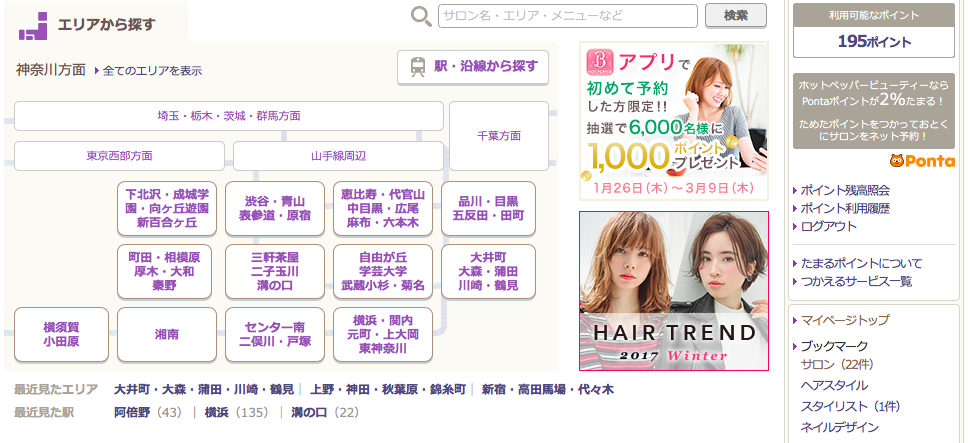The width and height of the screenshot is (971, 443).
Task: Select the 埼玉・栃木・茨城・群馬方面 area
Action: 229,116
